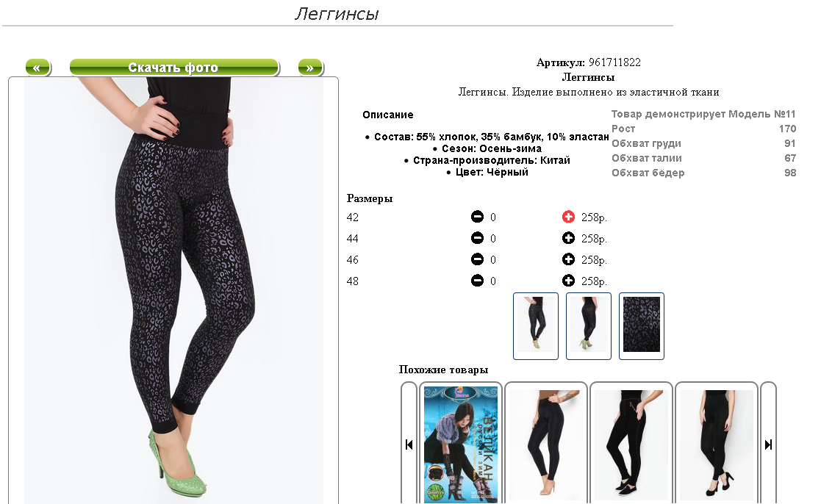Add one item of size 44
821x504 pixels.
[x=568, y=238]
